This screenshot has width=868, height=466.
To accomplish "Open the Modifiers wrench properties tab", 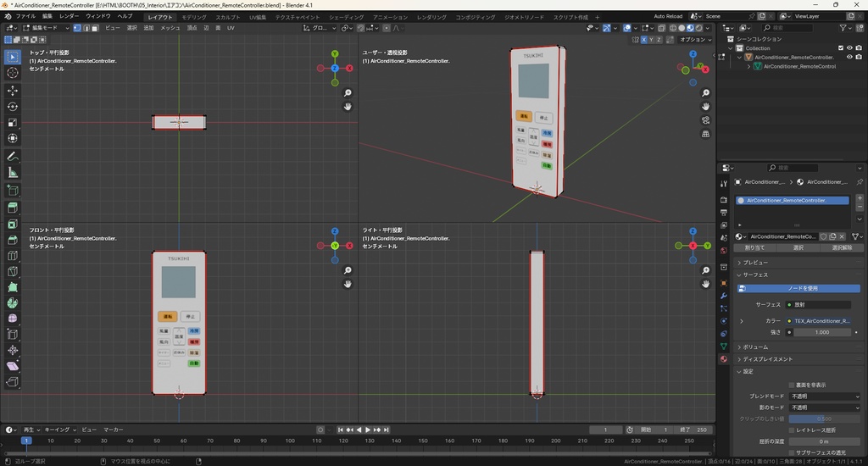I will click(x=723, y=296).
